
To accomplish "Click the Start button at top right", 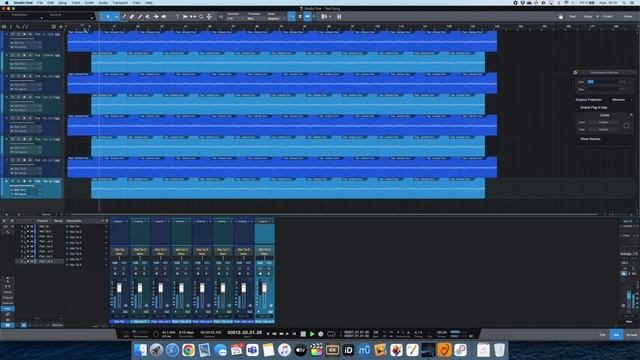I will 572,17.
